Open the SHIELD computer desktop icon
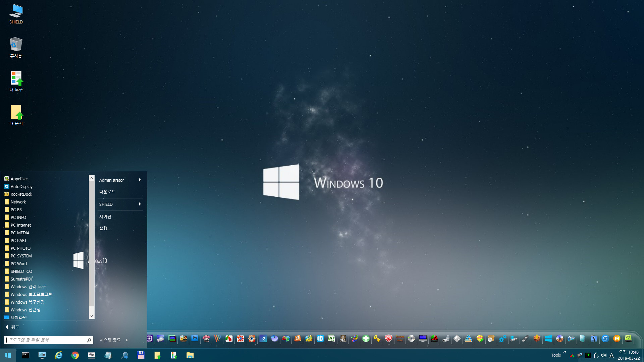The width and height of the screenshot is (644, 362). click(16, 14)
